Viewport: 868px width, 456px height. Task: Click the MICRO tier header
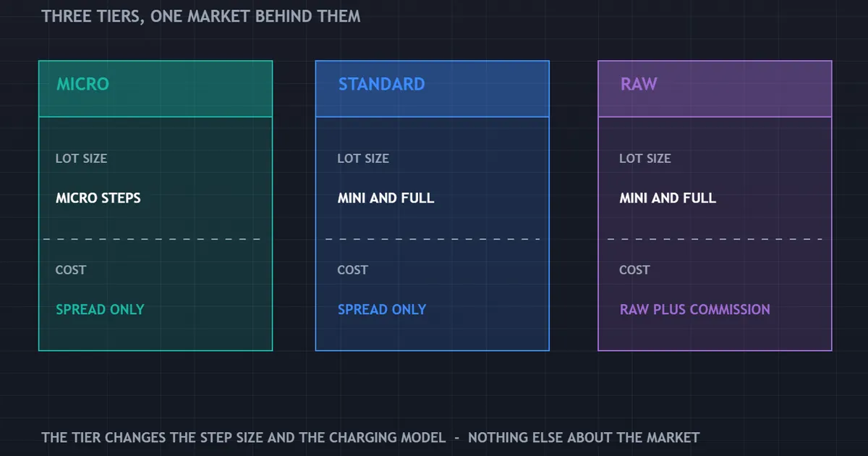(156, 89)
